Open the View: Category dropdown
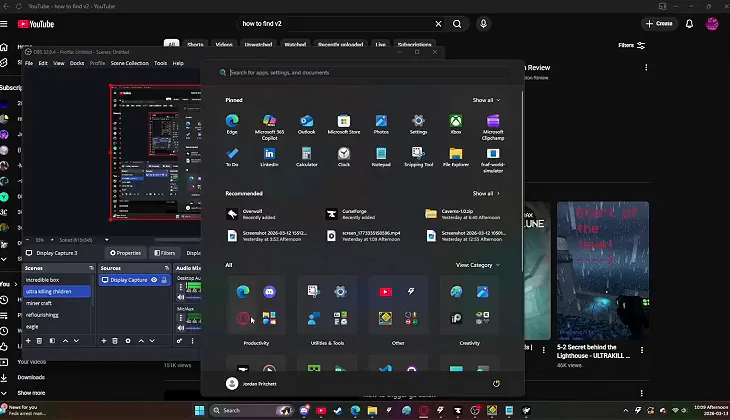The height and width of the screenshot is (420, 730). [478, 265]
